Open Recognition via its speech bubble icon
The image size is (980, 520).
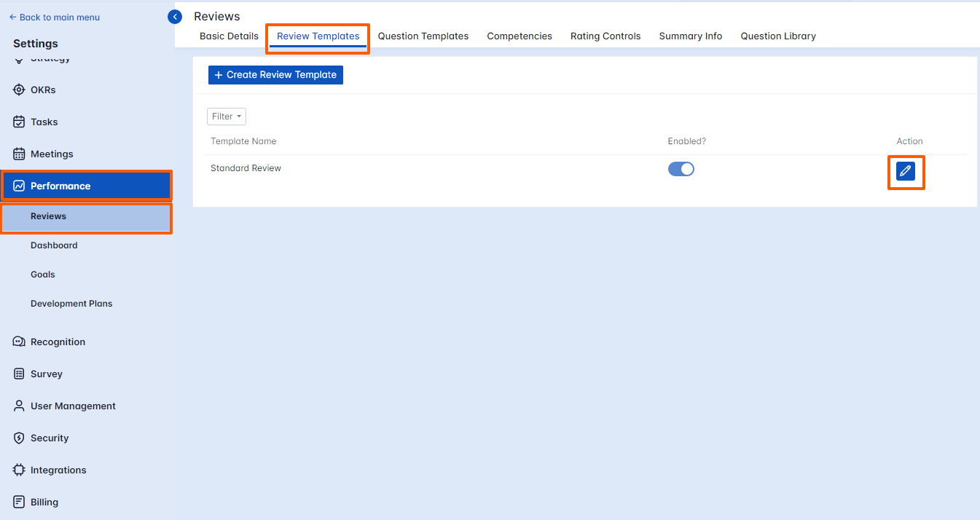(19, 341)
